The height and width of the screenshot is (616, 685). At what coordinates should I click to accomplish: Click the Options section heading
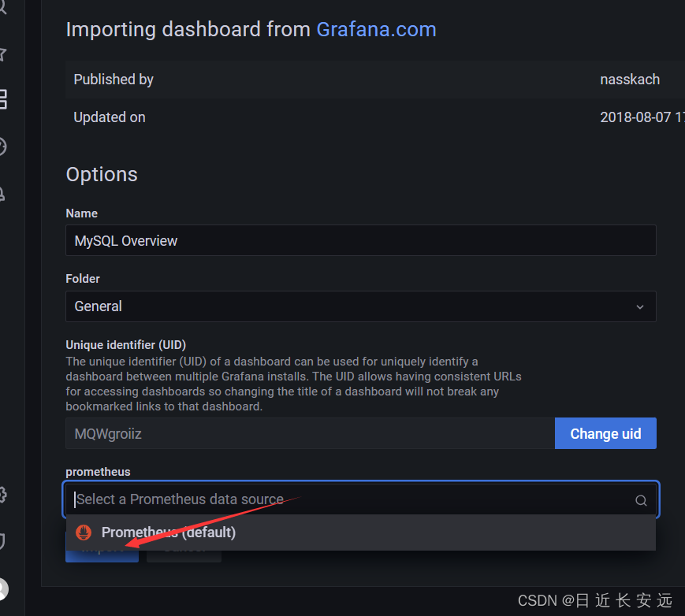[x=102, y=175]
